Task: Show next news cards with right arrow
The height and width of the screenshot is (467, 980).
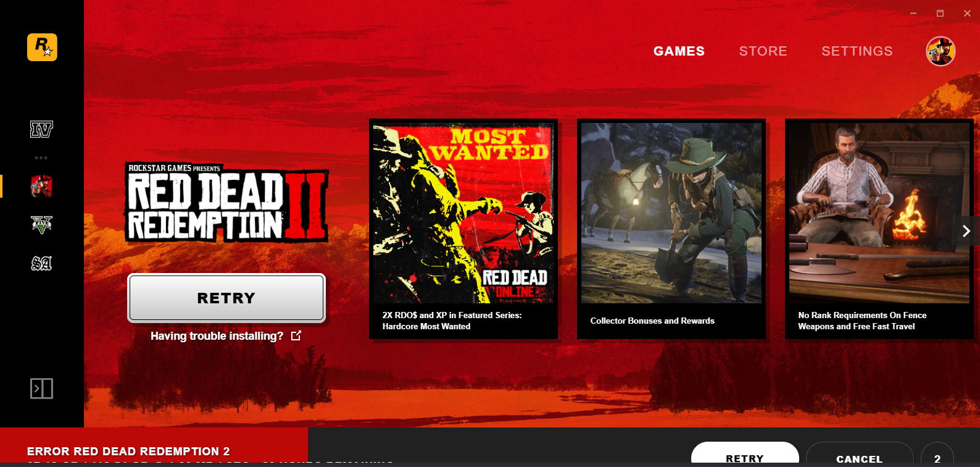Action: click(x=966, y=231)
